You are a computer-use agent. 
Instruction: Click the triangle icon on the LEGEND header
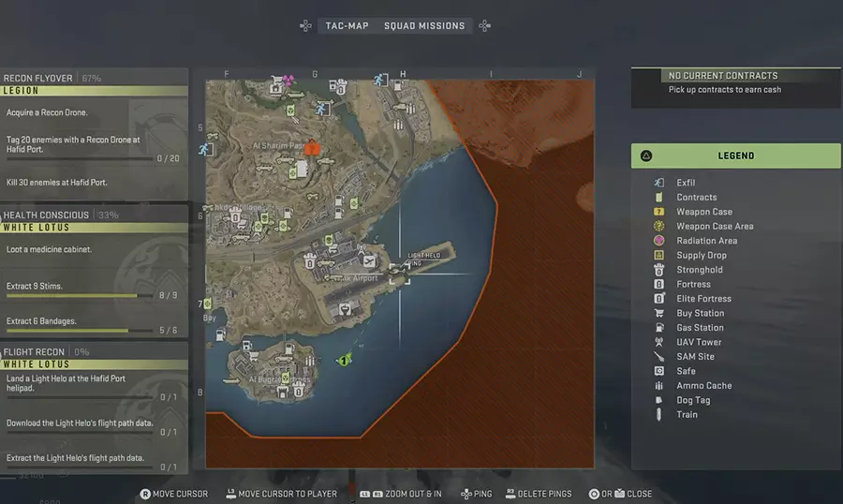(646, 156)
